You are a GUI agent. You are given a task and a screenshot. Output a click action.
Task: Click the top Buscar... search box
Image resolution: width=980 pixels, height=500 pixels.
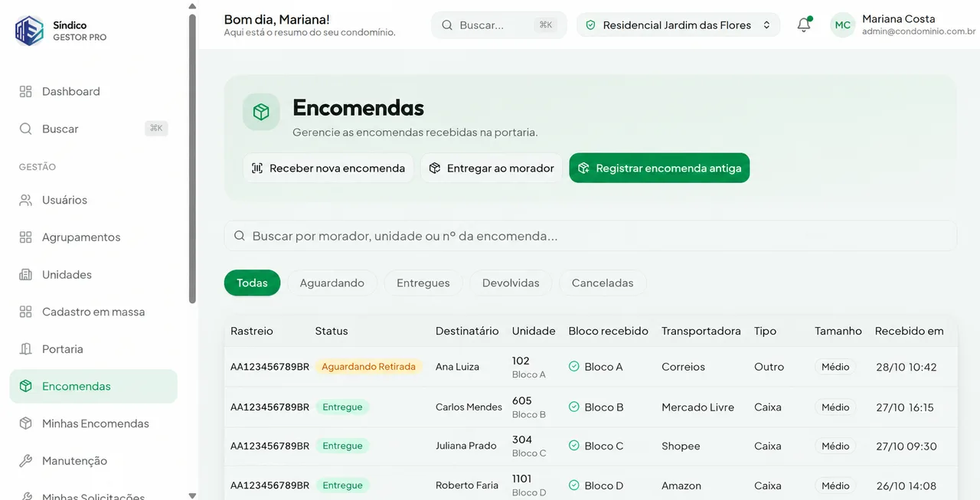499,25
